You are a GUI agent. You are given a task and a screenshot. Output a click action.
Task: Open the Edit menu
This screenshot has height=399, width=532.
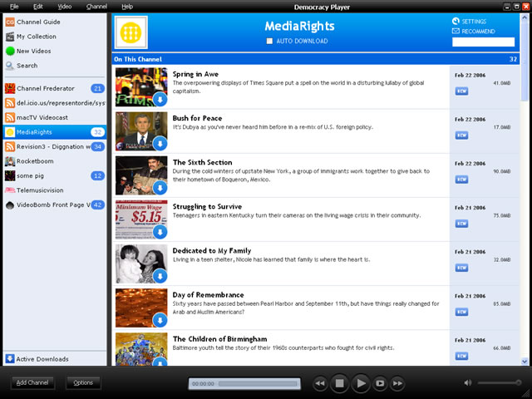[38, 7]
